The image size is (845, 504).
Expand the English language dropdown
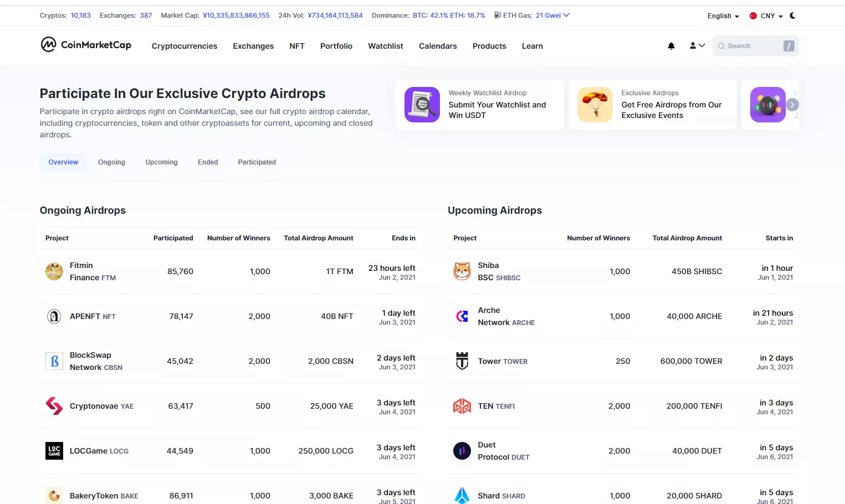[723, 16]
